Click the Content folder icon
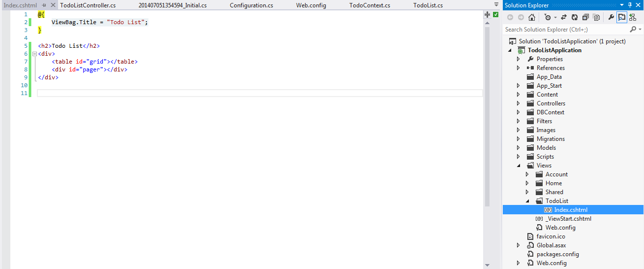644x269 pixels. click(530, 95)
